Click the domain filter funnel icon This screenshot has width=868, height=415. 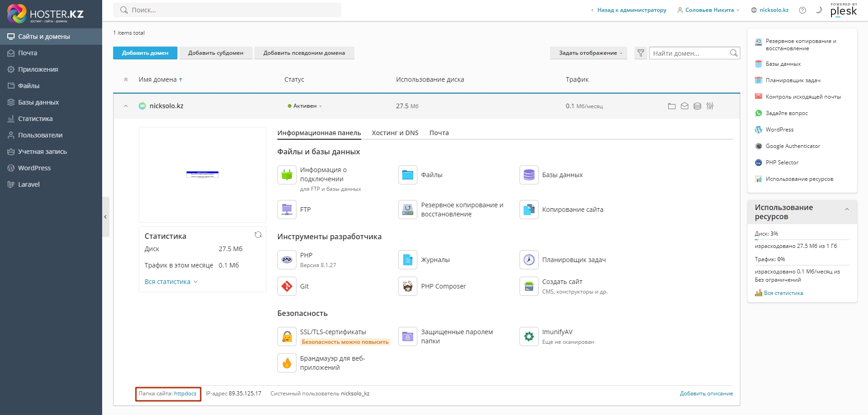pyautogui.click(x=641, y=53)
